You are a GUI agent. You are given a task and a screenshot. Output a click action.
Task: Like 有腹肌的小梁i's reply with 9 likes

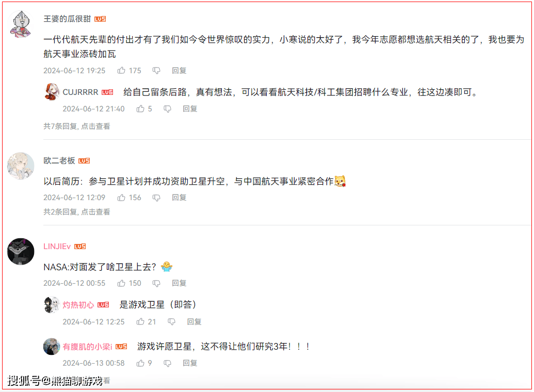pyautogui.click(x=140, y=364)
